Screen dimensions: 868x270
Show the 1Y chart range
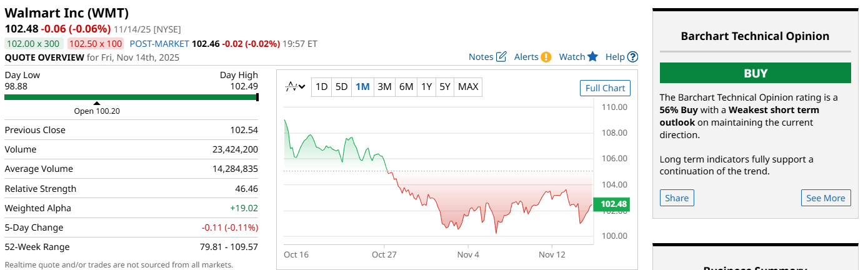[x=426, y=87]
